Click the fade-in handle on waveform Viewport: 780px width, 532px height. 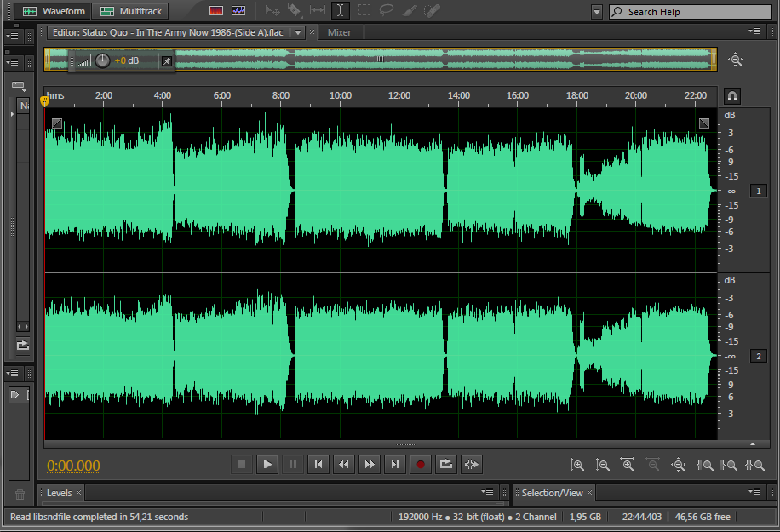pos(57,123)
